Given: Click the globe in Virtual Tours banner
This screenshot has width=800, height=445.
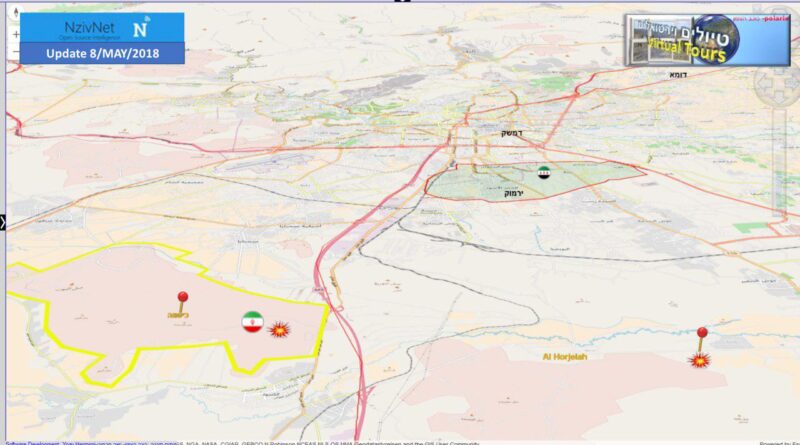Looking at the screenshot, I should (715, 35).
